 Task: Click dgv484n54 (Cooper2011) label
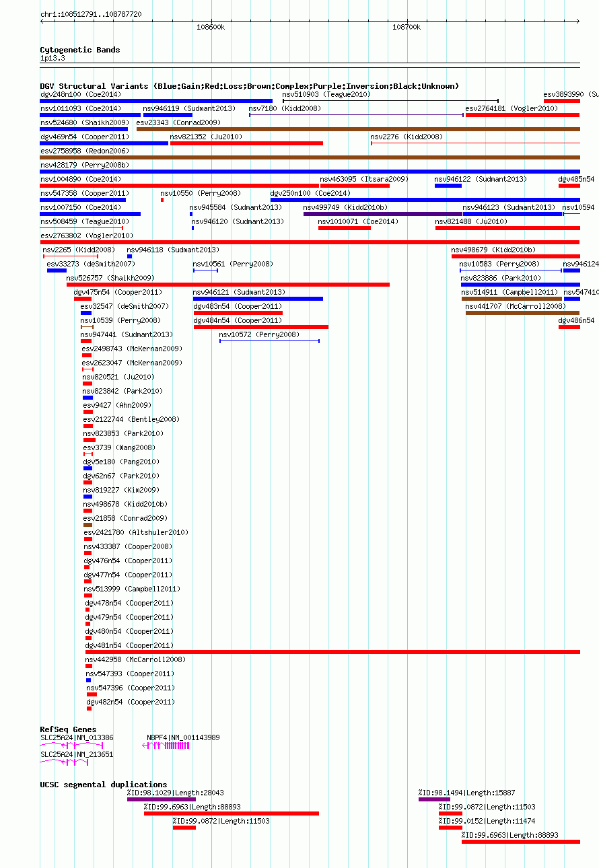point(238,321)
